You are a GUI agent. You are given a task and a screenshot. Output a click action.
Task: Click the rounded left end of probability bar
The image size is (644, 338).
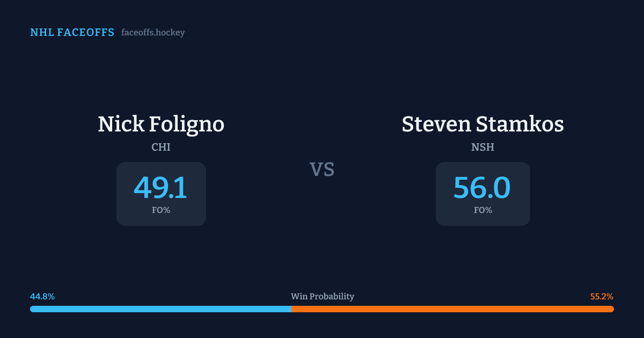coord(32,309)
